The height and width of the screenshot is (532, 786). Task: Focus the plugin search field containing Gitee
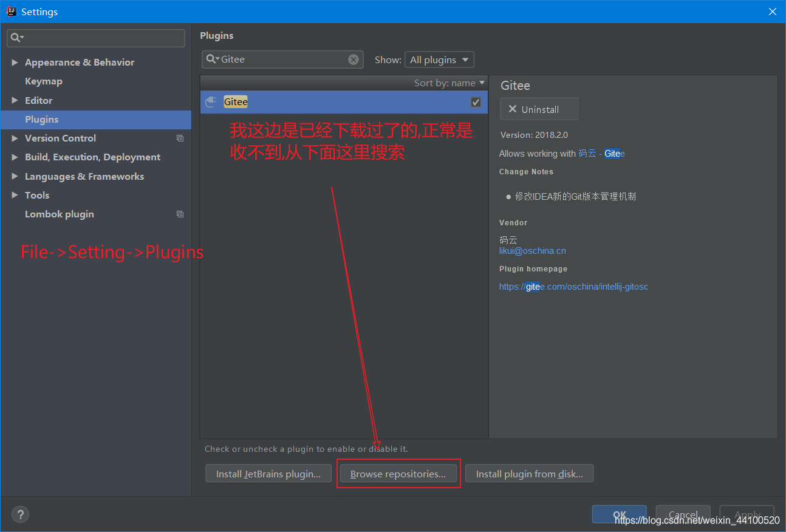[282, 60]
